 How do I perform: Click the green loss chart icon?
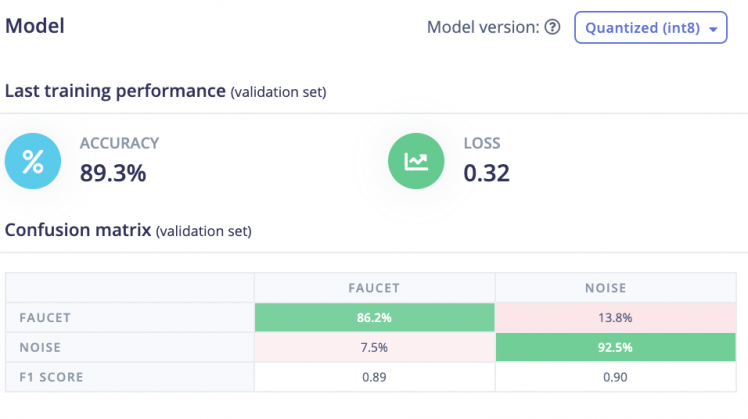pos(416,162)
